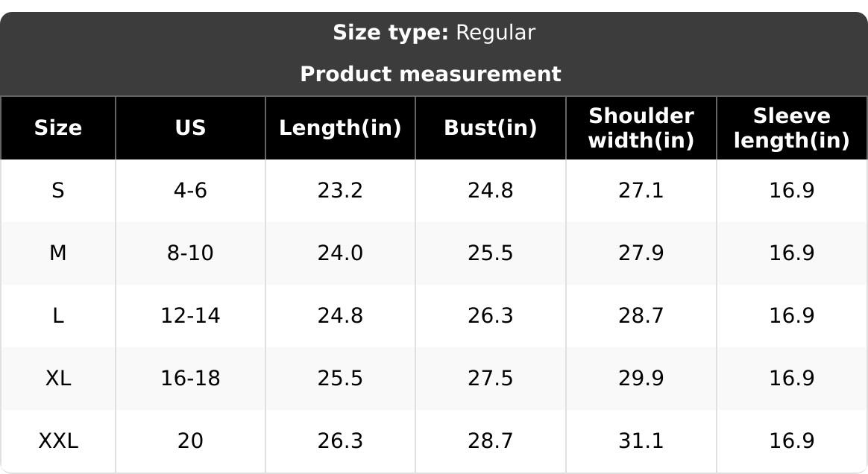The width and height of the screenshot is (868, 474).
Task: Select the XXL size row label
Action: tap(58, 441)
